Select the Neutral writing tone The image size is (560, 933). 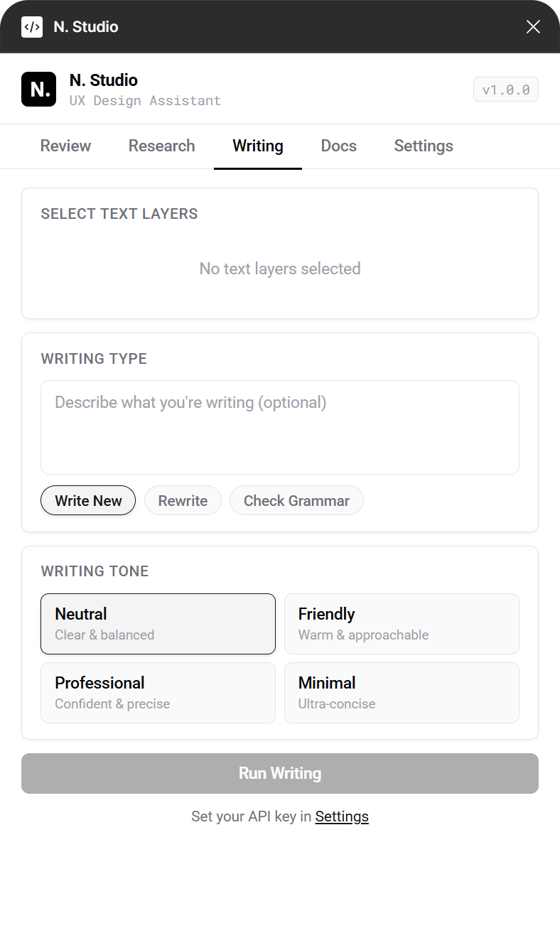158,623
